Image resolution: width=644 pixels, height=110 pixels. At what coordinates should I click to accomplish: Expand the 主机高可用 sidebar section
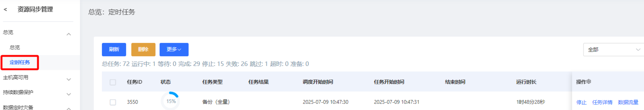68,79
